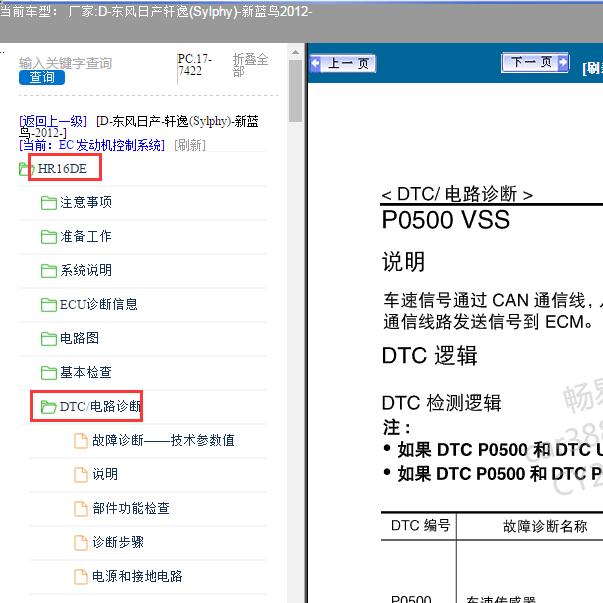The image size is (603, 603).
Task: Click the 注意事项 folder icon
Action: (x=48, y=203)
